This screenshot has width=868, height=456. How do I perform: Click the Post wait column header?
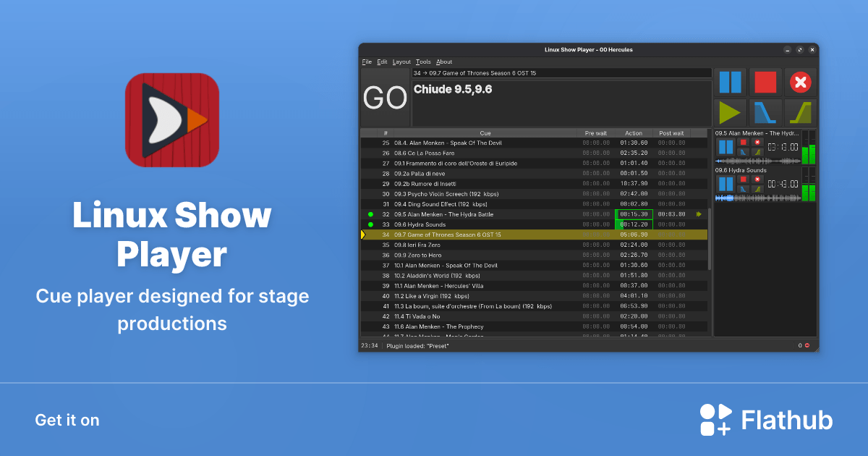point(671,133)
